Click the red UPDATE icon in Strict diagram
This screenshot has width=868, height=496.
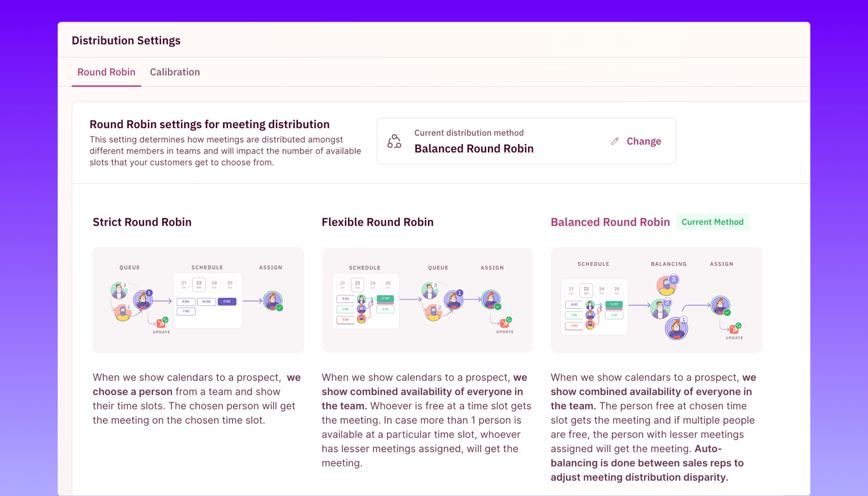pos(161,323)
